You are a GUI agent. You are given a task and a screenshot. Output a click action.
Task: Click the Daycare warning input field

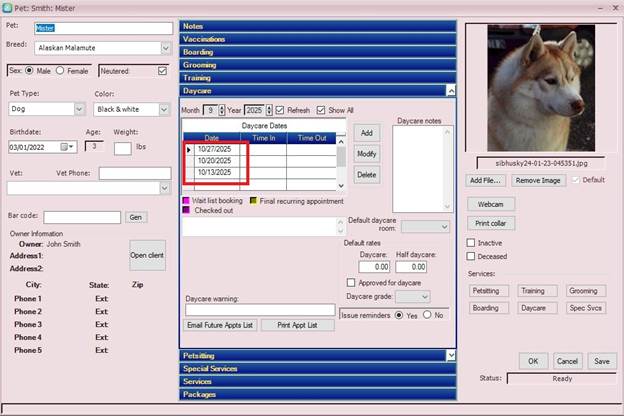click(x=260, y=310)
